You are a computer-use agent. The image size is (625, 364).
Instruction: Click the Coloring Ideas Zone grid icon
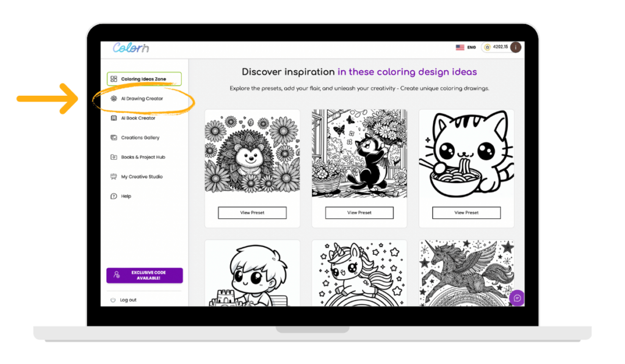114,79
